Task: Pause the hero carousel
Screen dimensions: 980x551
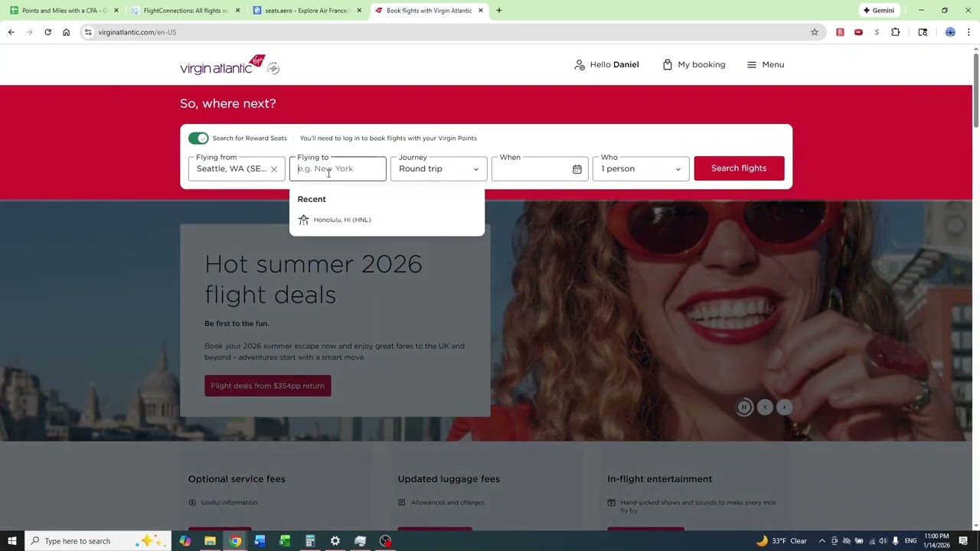Action: 744,407
